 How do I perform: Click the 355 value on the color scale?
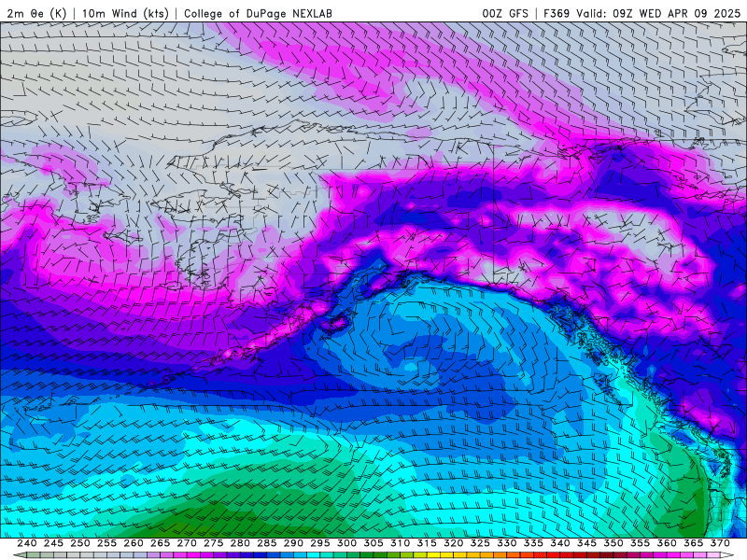coord(641,543)
